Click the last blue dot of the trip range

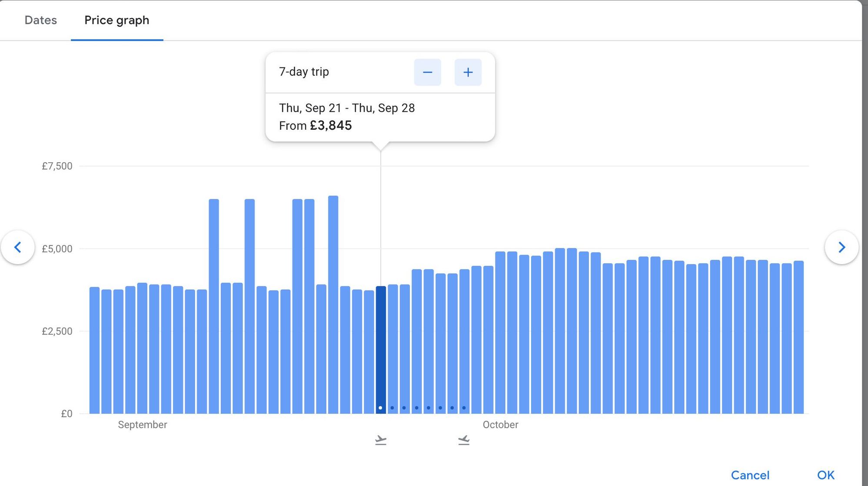(x=464, y=408)
